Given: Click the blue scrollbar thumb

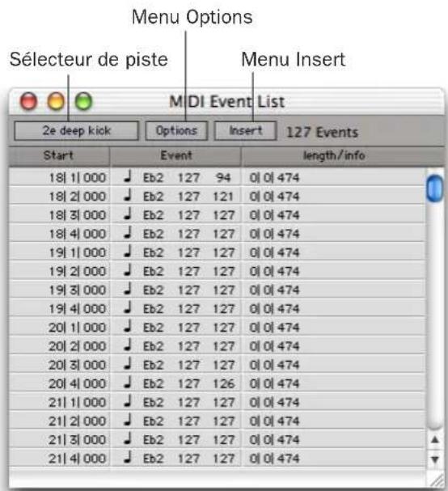Looking at the screenshot, I should 435,188.
